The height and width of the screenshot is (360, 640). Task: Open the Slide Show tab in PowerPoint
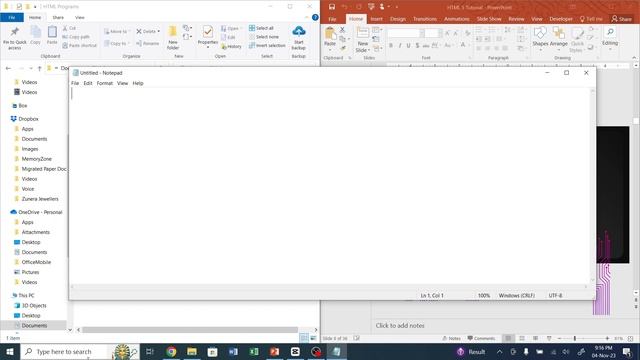coord(489,19)
